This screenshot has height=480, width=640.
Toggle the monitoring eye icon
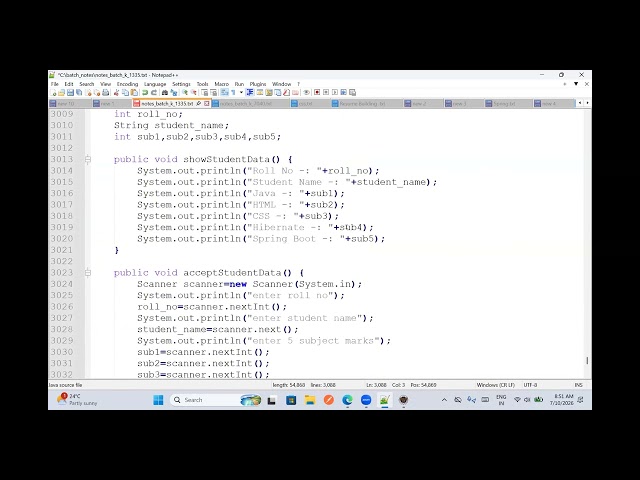point(306,93)
